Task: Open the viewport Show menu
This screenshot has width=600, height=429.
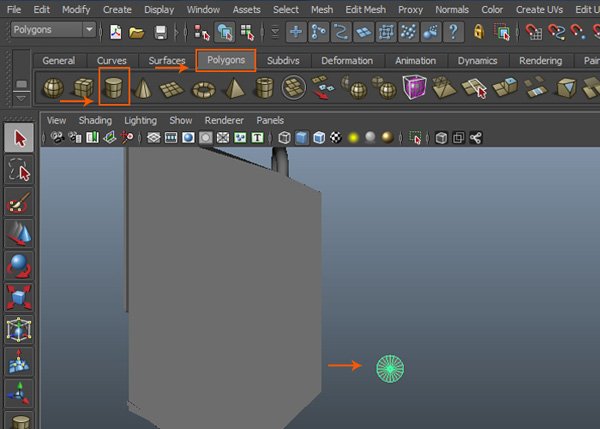Action: 181,120
